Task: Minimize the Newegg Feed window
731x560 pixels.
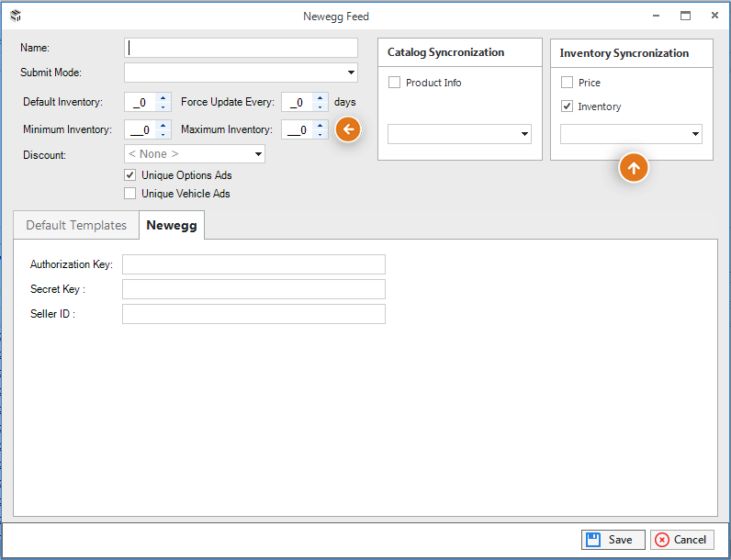Action: tap(656, 16)
